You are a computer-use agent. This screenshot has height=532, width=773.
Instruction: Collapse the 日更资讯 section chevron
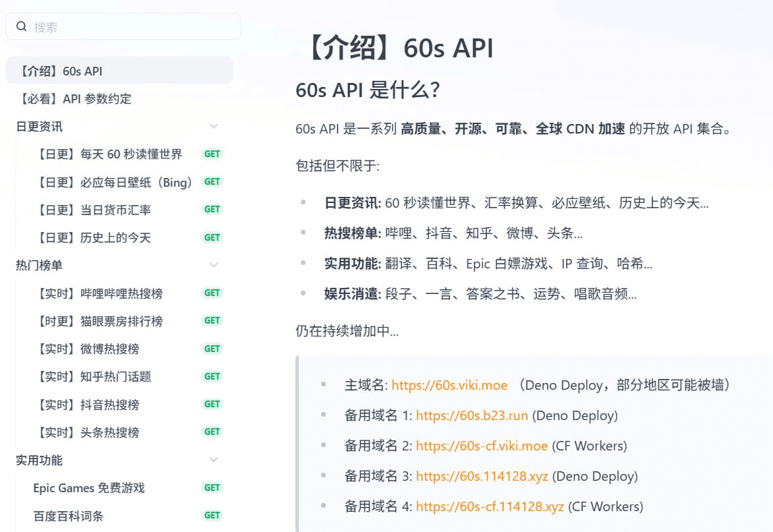coord(213,126)
